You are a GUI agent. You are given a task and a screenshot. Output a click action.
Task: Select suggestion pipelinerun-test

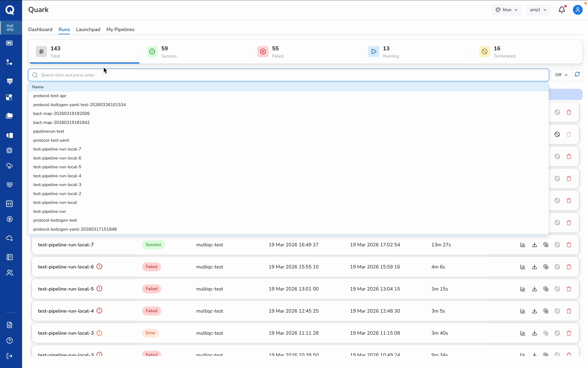tap(289, 131)
